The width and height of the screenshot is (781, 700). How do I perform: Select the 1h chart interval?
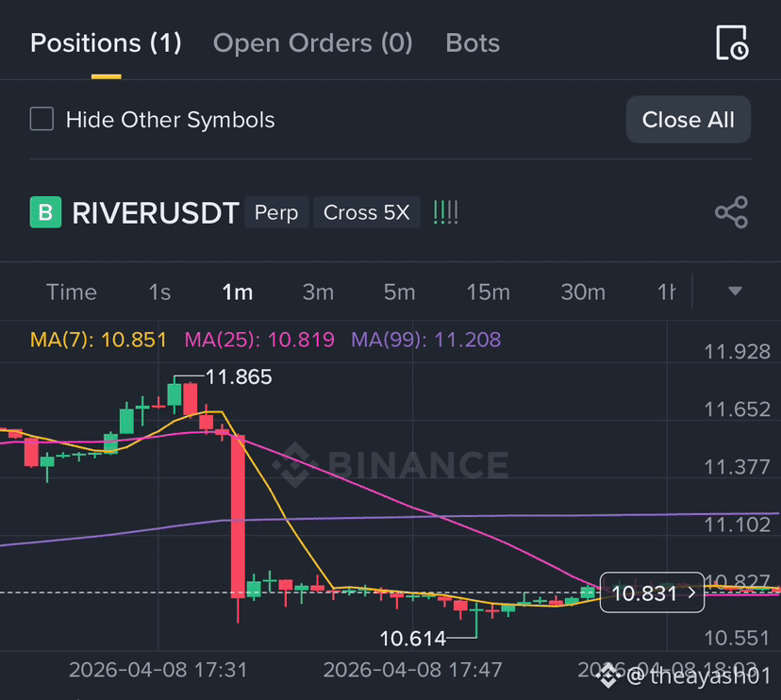(x=667, y=292)
